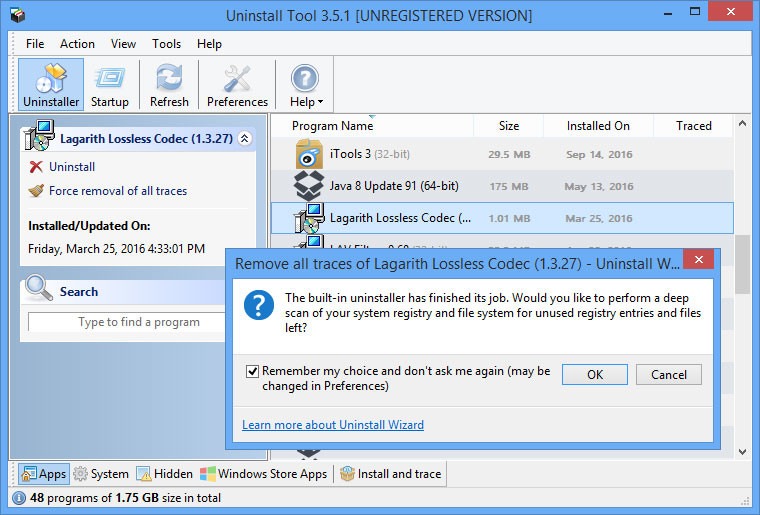Switch to the Windows Store Apps tab
The image size is (760, 515).
[264, 473]
